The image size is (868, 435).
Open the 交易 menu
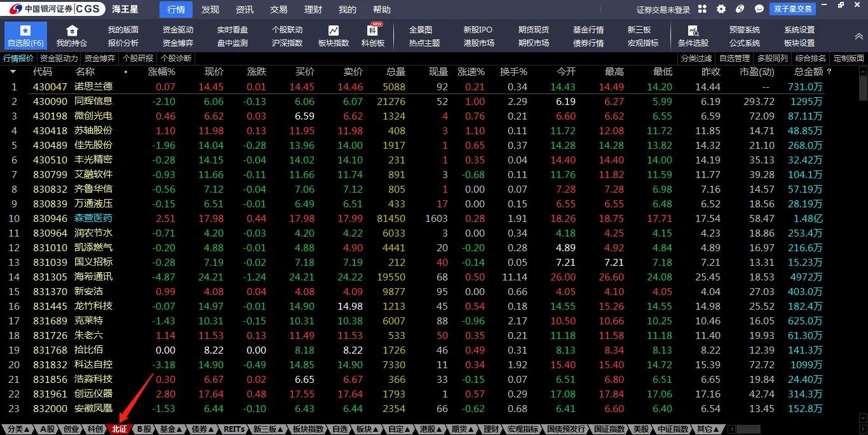point(278,9)
